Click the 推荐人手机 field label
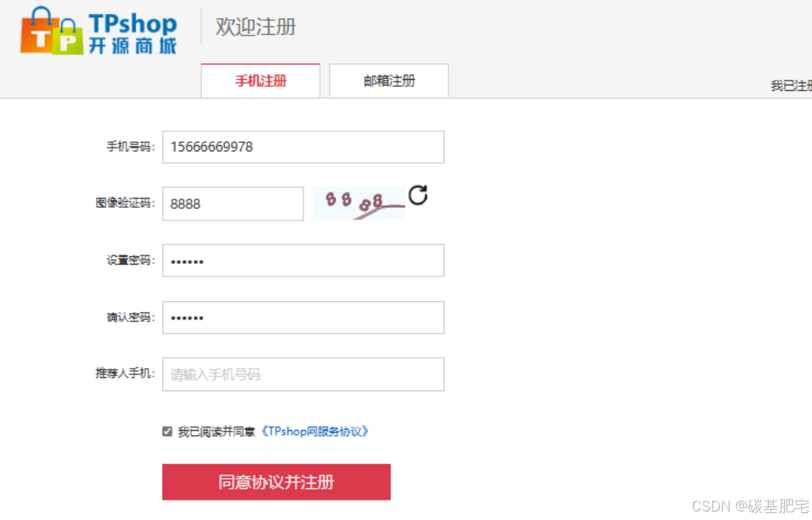The image size is (812, 520). (126, 373)
